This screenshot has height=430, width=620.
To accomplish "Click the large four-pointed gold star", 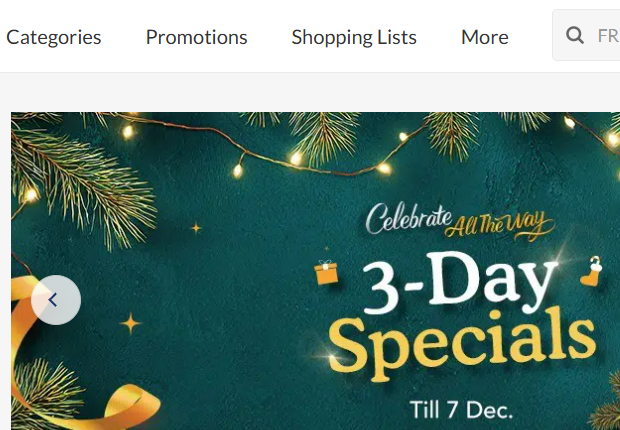I will [x=130, y=324].
